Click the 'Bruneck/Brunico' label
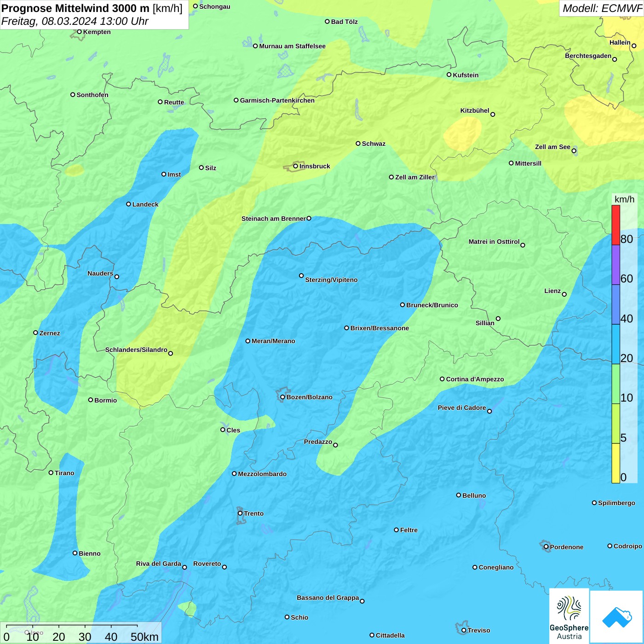 point(432,305)
